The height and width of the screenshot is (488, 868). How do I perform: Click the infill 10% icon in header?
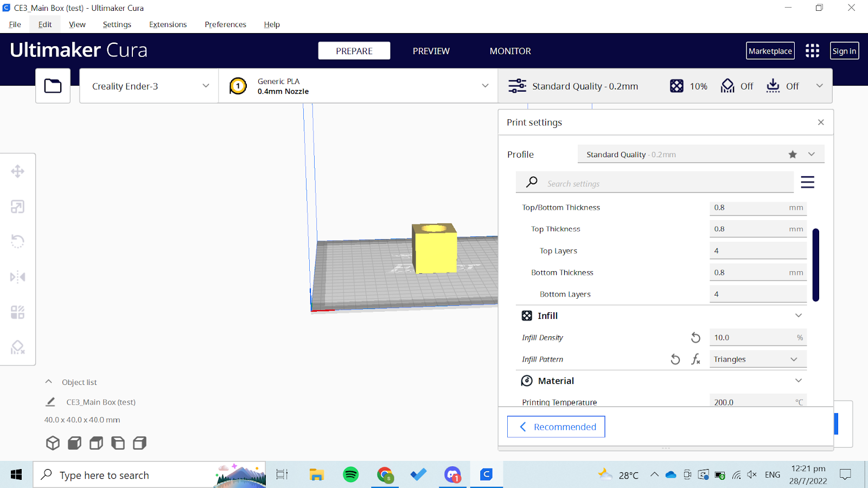[676, 86]
